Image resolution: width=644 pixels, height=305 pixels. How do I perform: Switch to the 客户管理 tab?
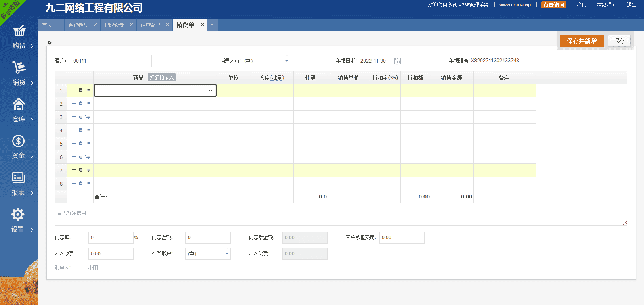click(150, 25)
